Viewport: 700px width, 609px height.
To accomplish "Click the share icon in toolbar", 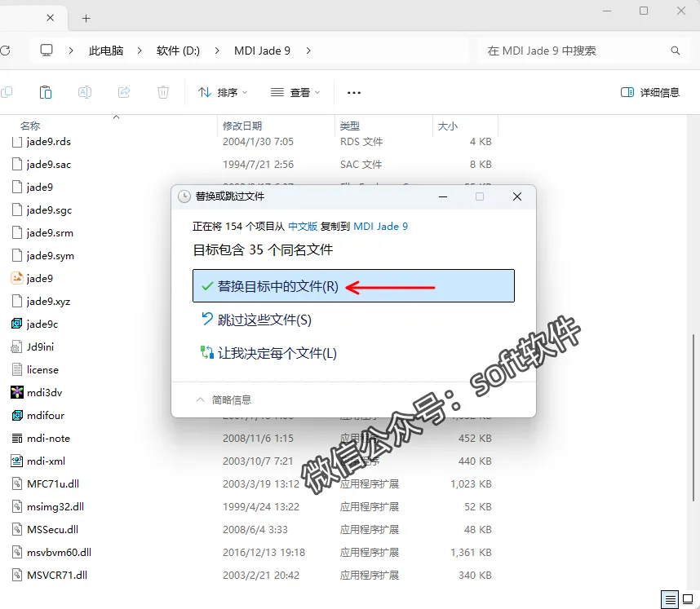I will [x=124, y=92].
